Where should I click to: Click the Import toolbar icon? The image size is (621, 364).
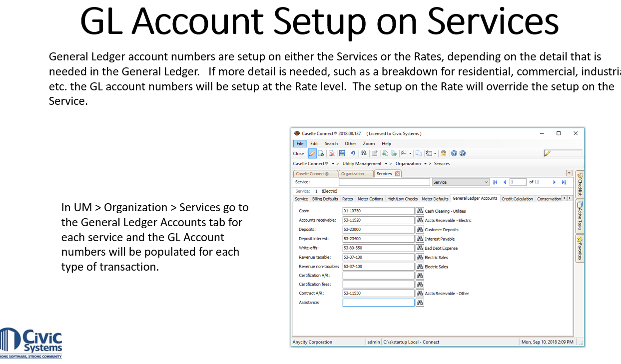coord(385,153)
